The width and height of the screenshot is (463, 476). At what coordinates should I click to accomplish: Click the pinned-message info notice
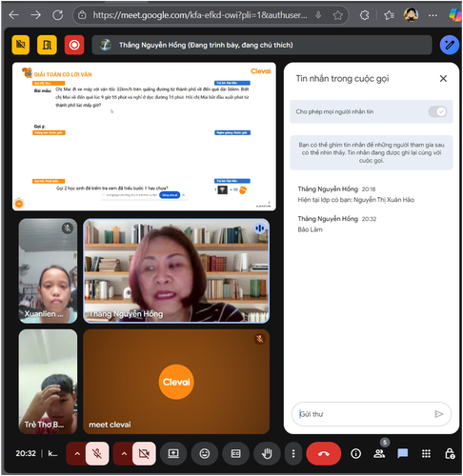(x=372, y=152)
